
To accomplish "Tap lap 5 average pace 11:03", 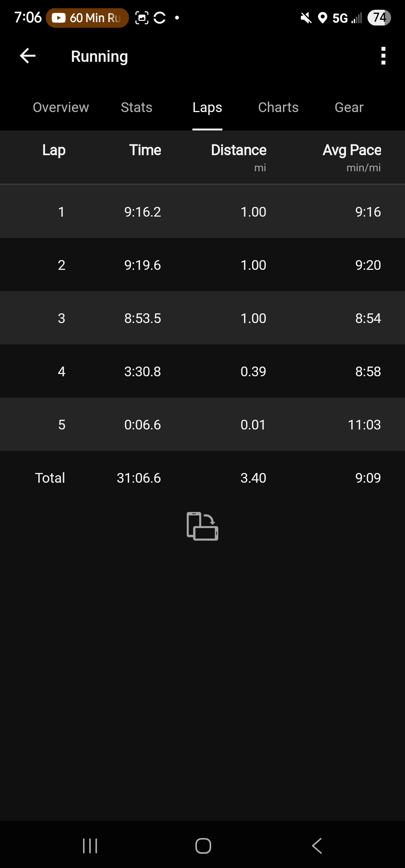I will 364,425.
